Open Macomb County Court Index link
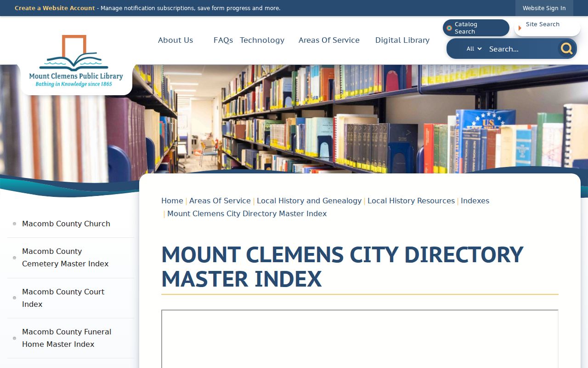Screen dimensions: 588x368 pyautogui.click(x=63, y=298)
